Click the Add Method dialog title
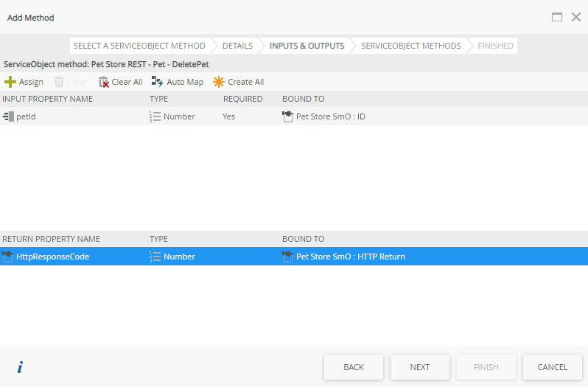The height and width of the screenshot is (387, 588). (x=31, y=18)
